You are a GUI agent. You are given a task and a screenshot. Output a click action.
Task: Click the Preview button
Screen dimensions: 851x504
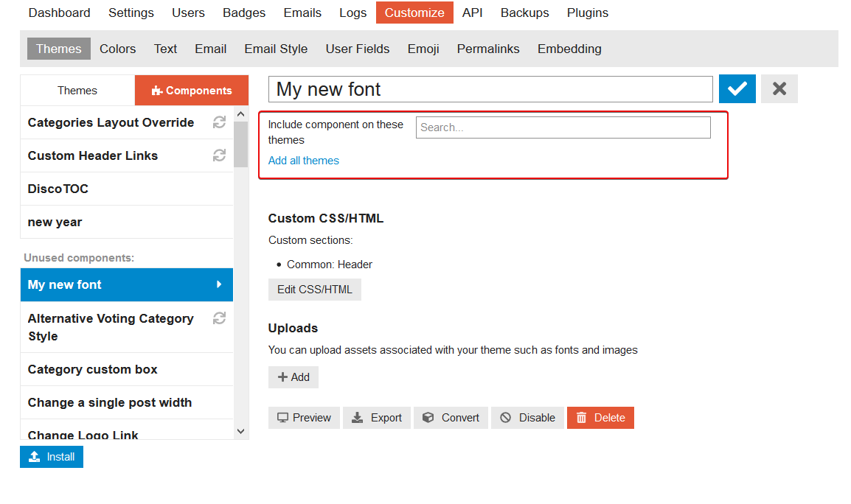pos(304,418)
